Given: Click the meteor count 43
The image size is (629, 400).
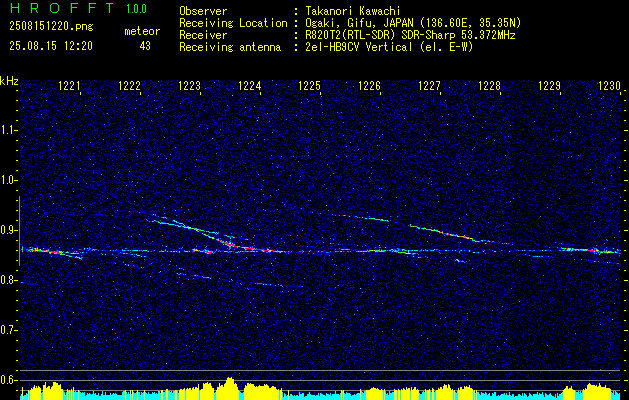Looking at the screenshot, I should [145, 46].
